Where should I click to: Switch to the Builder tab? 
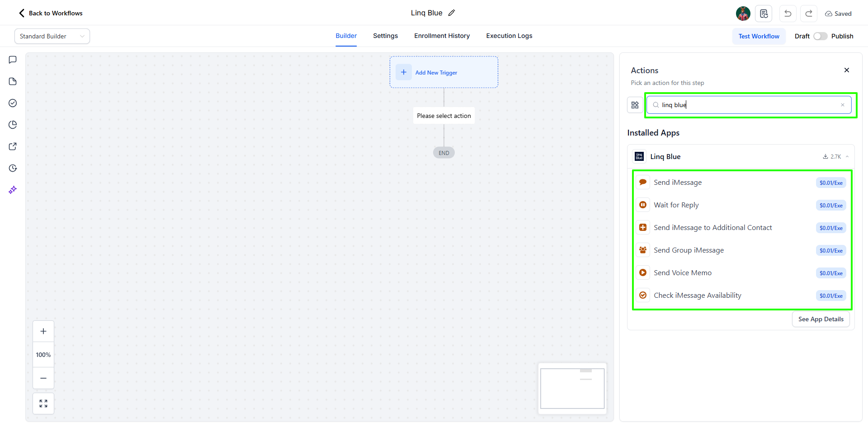(346, 36)
